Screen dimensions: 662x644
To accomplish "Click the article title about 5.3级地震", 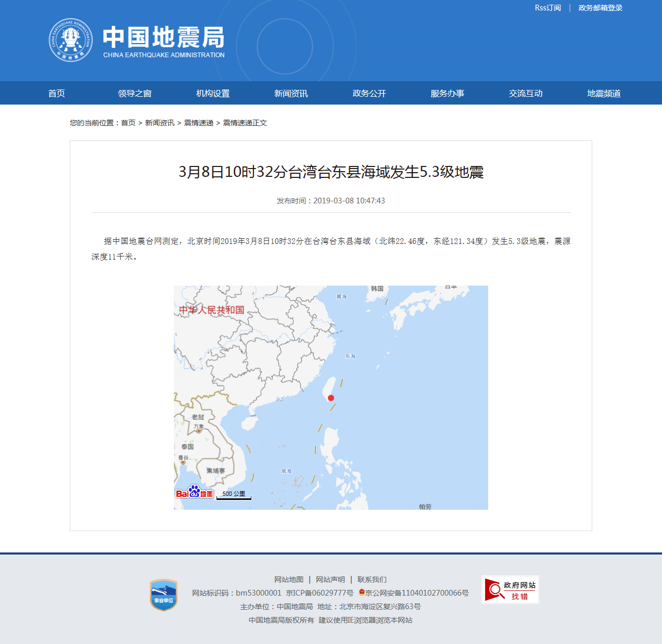I will pos(331,172).
